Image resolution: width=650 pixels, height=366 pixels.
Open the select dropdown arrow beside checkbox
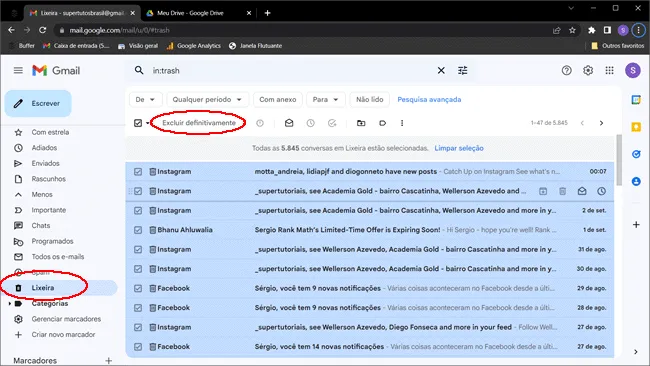tap(148, 124)
